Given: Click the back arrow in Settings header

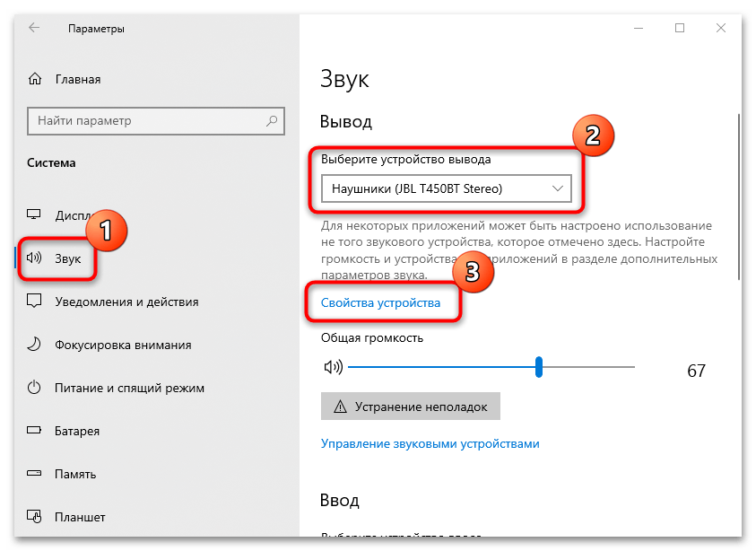Looking at the screenshot, I should [x=34, y=29].
